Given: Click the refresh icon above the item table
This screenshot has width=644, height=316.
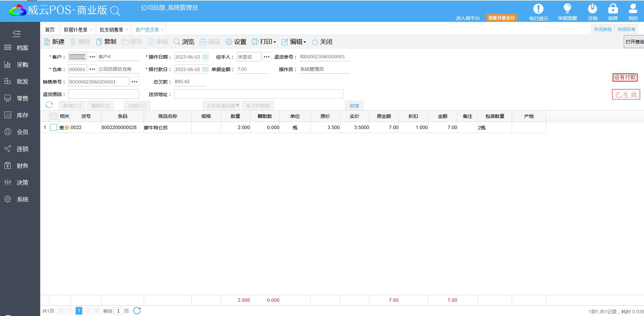Looking at the screenshot, I should 49,105.
